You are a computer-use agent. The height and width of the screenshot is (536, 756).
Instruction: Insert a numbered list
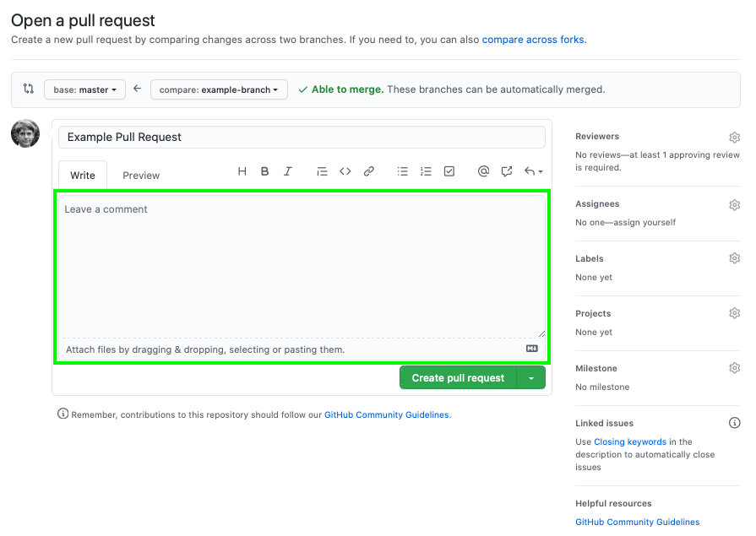click(x=426, y=171)
